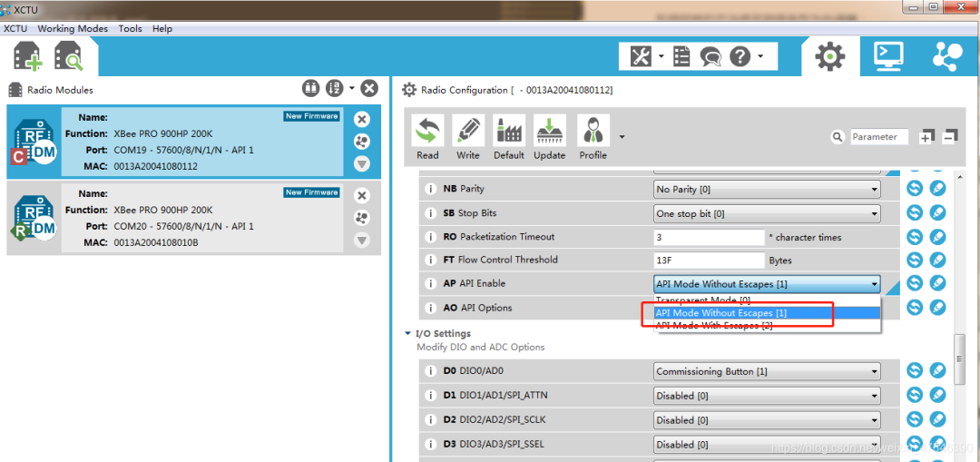Open the XCTU menu
The height and width of the screenshot is (462, 980).
click(15, 29)
